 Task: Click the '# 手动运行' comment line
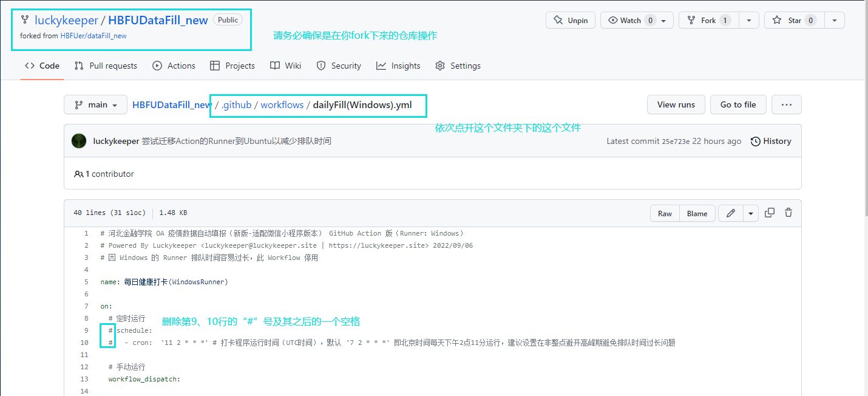click(127, 367)
